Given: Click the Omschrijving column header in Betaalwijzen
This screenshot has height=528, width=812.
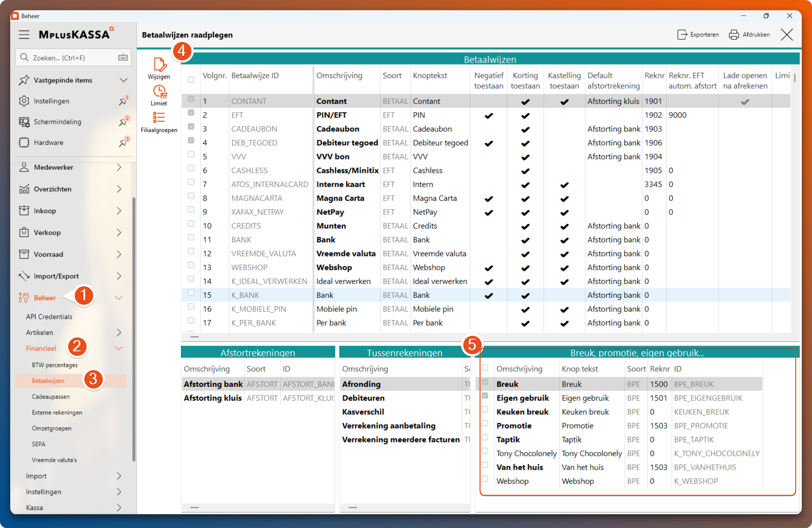Looking at the screenshot, I should [x=339, y=76].
